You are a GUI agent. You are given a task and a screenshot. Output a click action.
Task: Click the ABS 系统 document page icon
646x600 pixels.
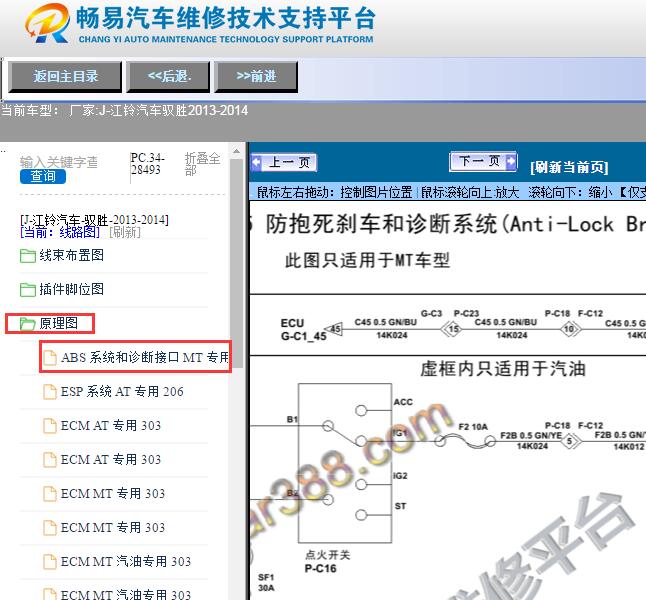(50, 357)
